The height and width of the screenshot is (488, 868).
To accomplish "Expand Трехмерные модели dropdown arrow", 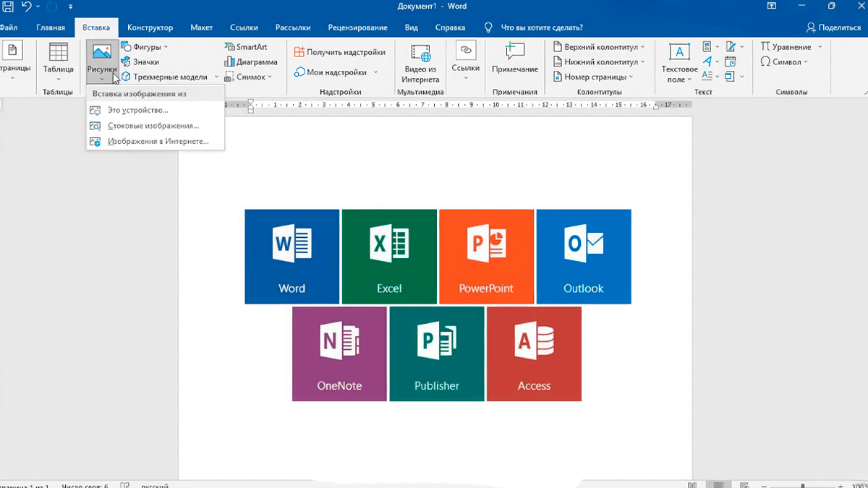I will pyautogui.click(x=216, y=77).
